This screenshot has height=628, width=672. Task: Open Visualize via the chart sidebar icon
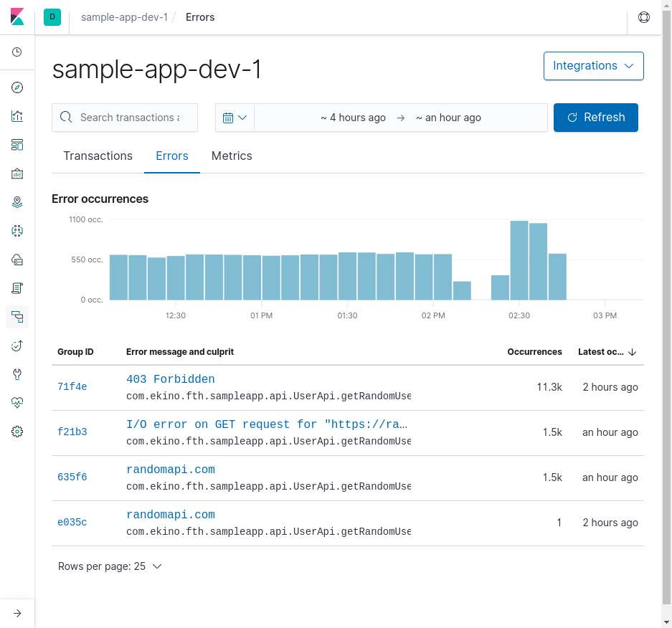point(17,116)
